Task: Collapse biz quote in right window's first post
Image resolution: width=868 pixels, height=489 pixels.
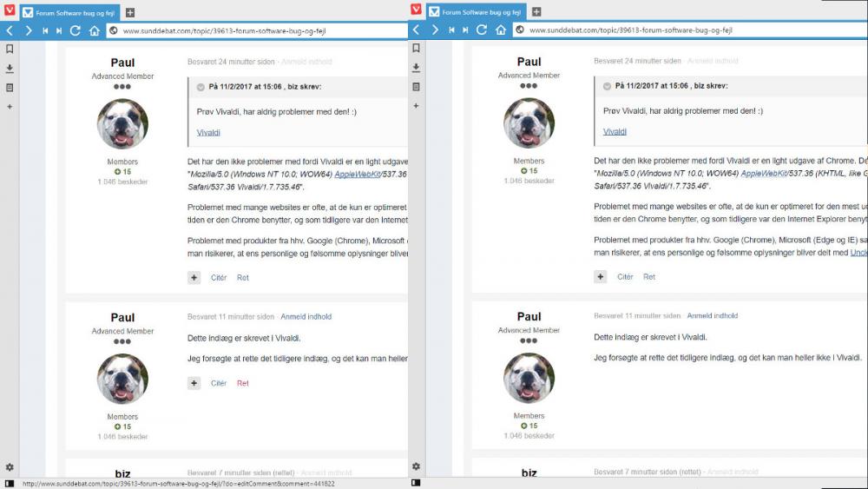Action: point(607,87)
